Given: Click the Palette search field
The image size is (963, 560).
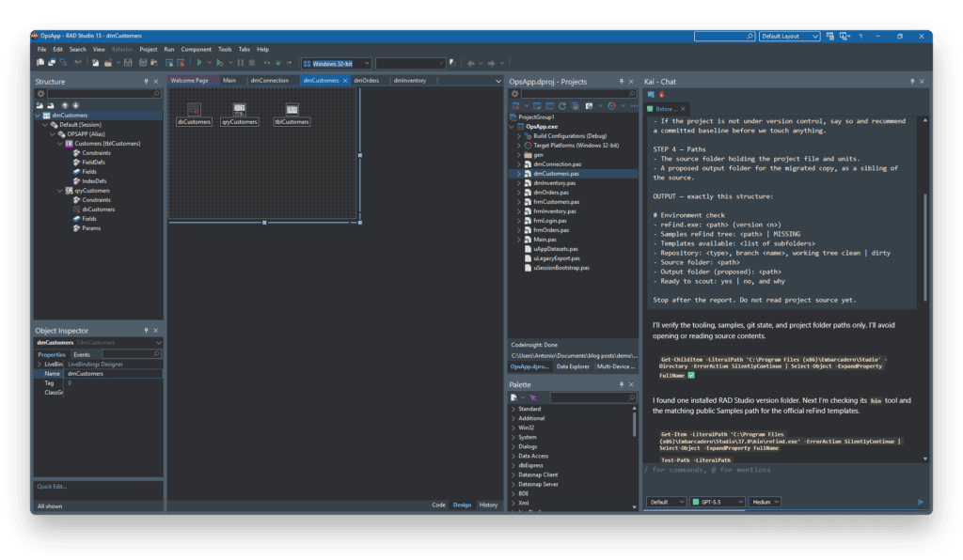Looking at the screenshot, I should click(593, 398).
